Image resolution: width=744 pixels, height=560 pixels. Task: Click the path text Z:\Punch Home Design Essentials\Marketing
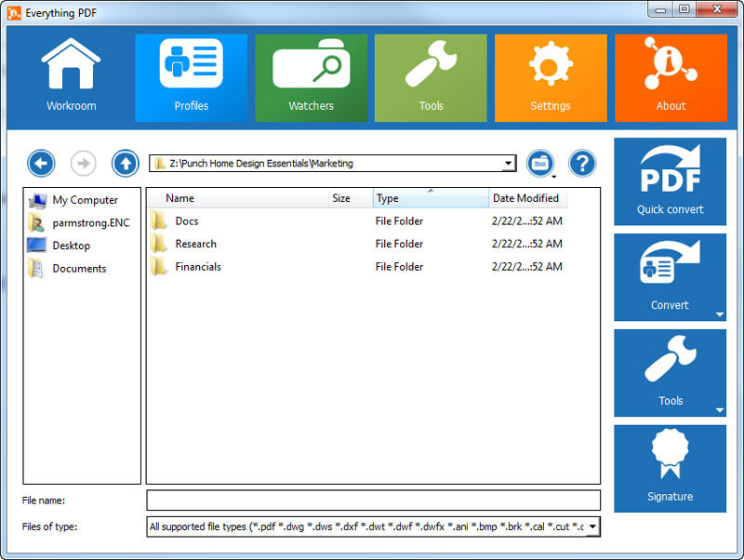click(261, 163)
